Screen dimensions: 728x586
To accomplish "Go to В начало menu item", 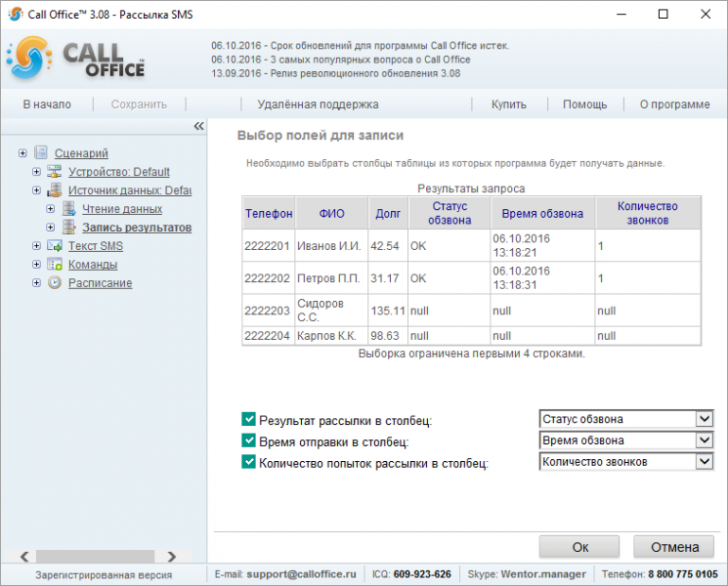I will [47, 105].
